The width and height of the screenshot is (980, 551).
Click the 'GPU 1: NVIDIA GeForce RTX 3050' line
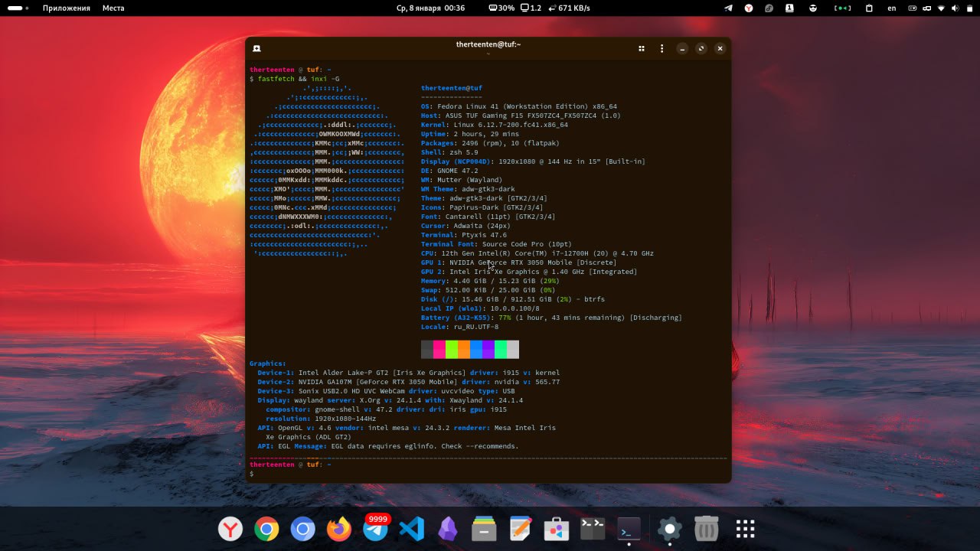(519, 262)
